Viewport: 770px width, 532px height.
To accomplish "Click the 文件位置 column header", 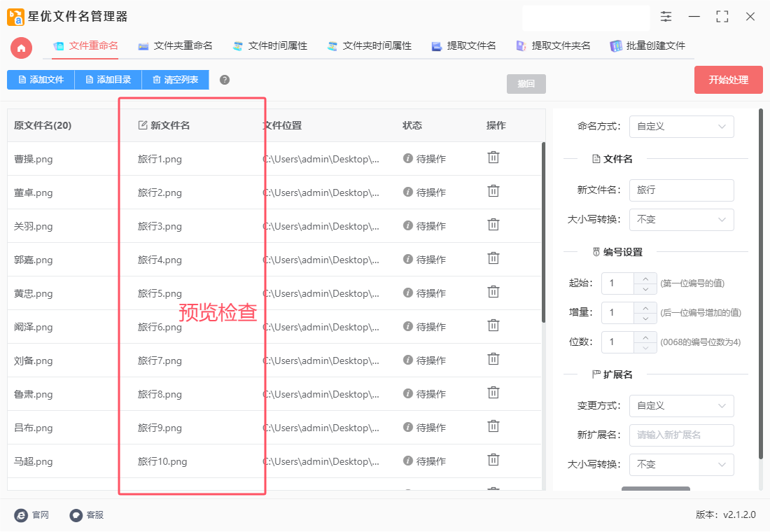I will 282,125.
